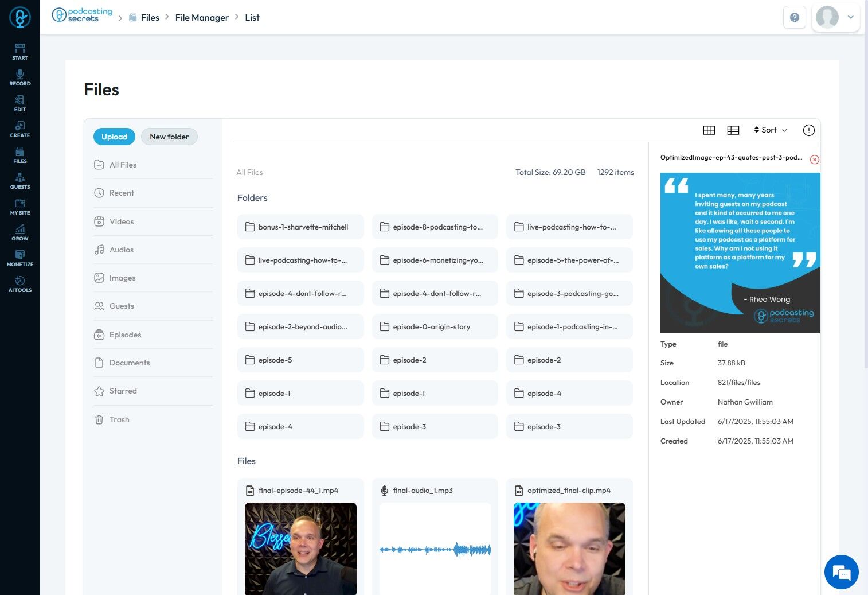Open the chat support bubble
868x595 pixels.
coord(841,572)
